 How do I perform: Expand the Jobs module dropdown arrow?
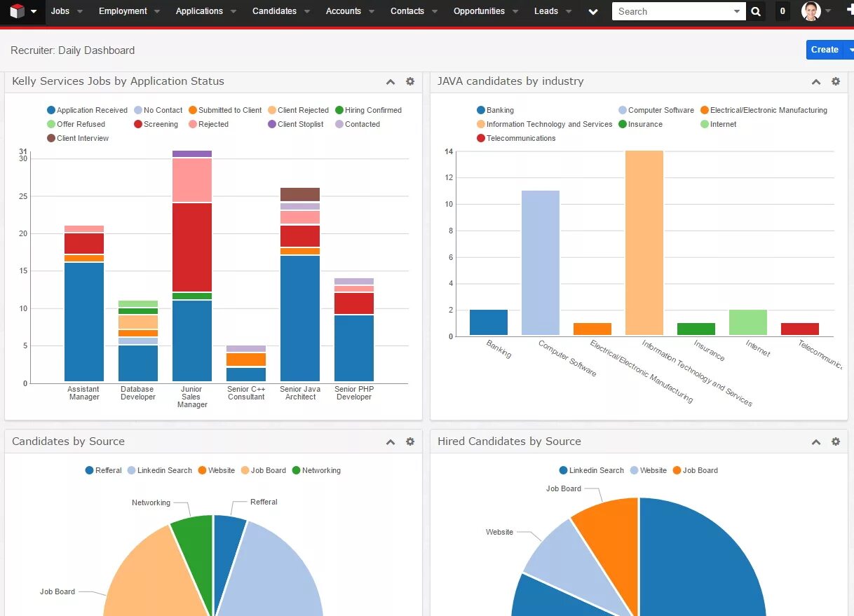(80, 12)
